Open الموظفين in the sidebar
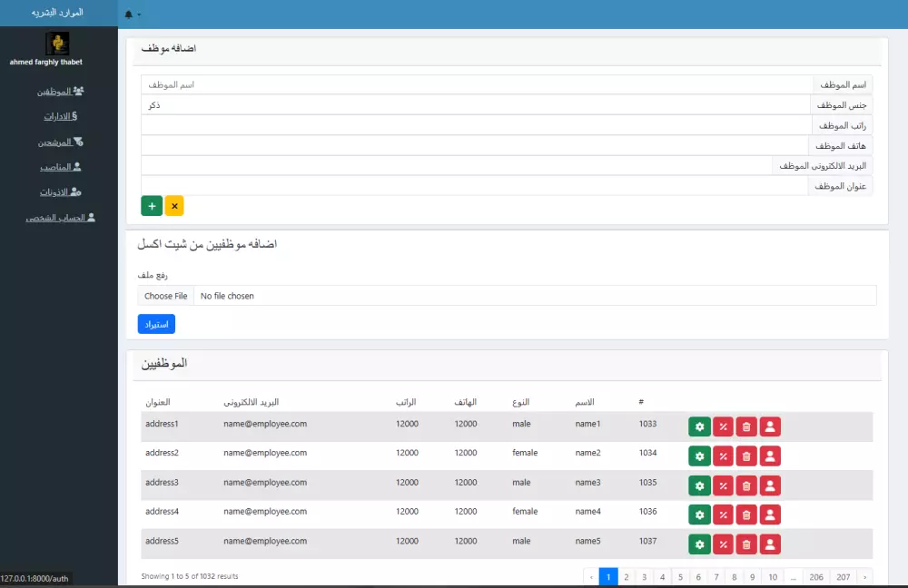The image size is (908, 588). (61, 92)
